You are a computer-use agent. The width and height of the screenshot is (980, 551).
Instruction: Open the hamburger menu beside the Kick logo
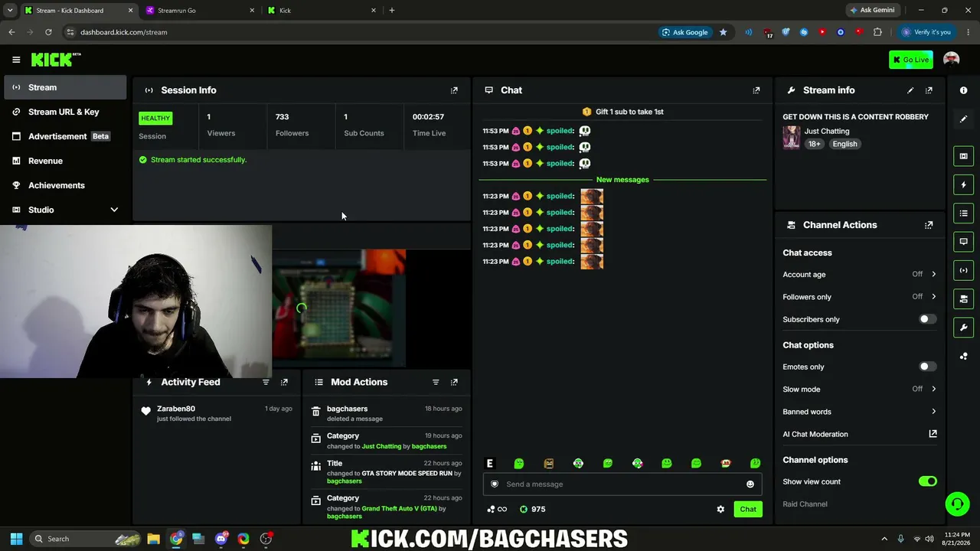pyautogui.click(x=16, y=60)
